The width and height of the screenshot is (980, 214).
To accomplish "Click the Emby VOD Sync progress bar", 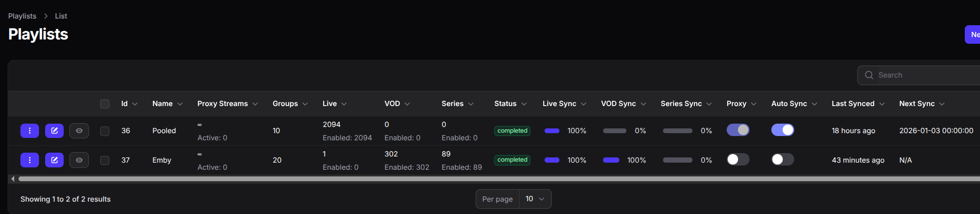I will [x=611, y=160].
